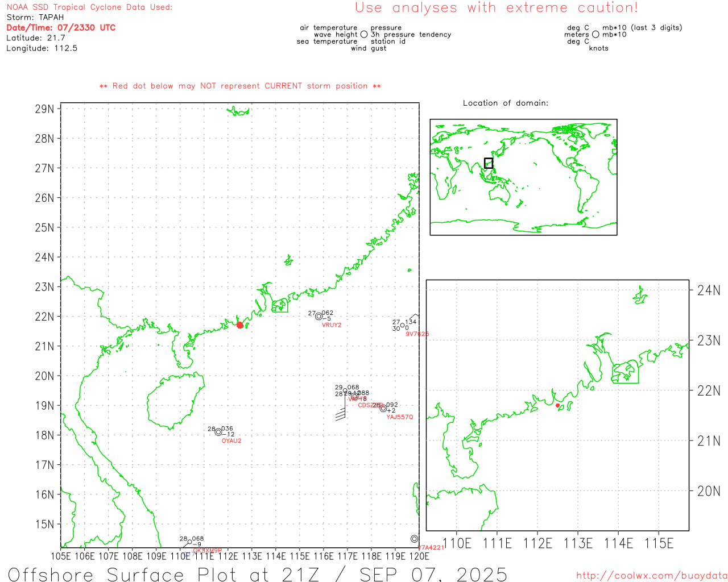Click the green Hong Kong box on inset map

pos(626,372)
